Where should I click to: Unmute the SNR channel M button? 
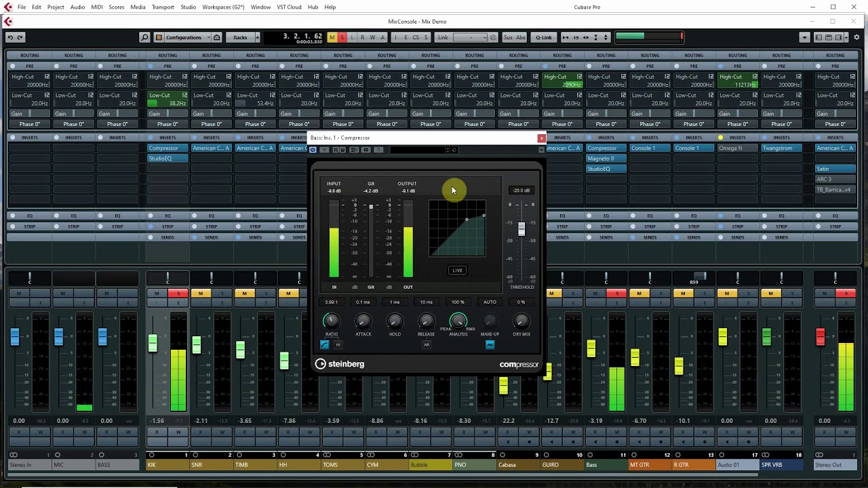200,293
